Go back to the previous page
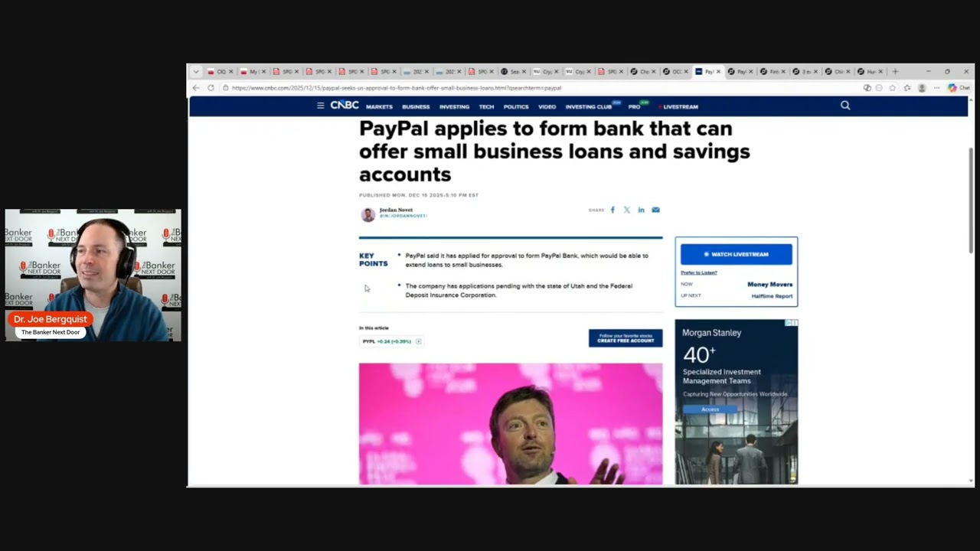The image size is (980, 551). (196, 88)
